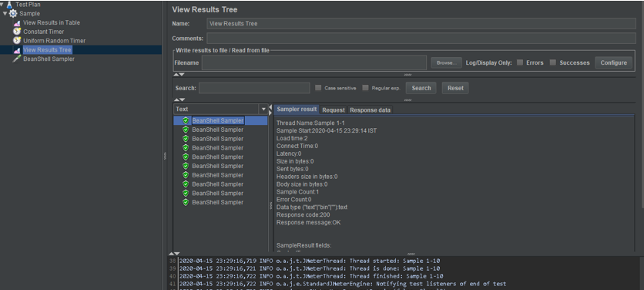Toggle the Regular exp. checkbox
Image resolution: width=644 pixels, height=290 pixels.
(x=365, y=88)
